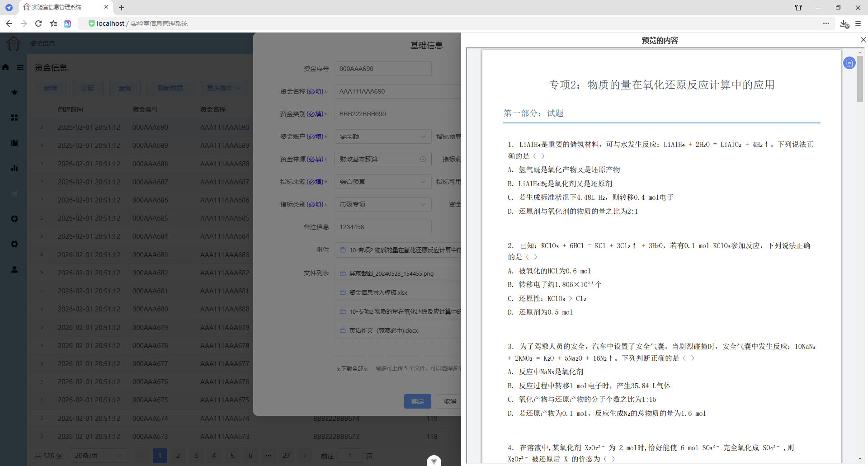Click the 下载全部 download link
Image resolution: width=868 pixels, height=466 pixels.
352,369
